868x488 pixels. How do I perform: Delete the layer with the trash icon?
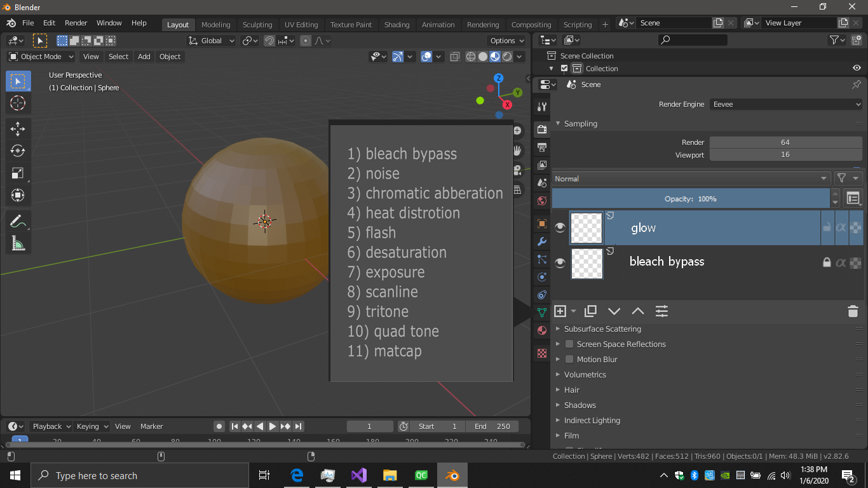pyautogui.click(x=853, y=311)
